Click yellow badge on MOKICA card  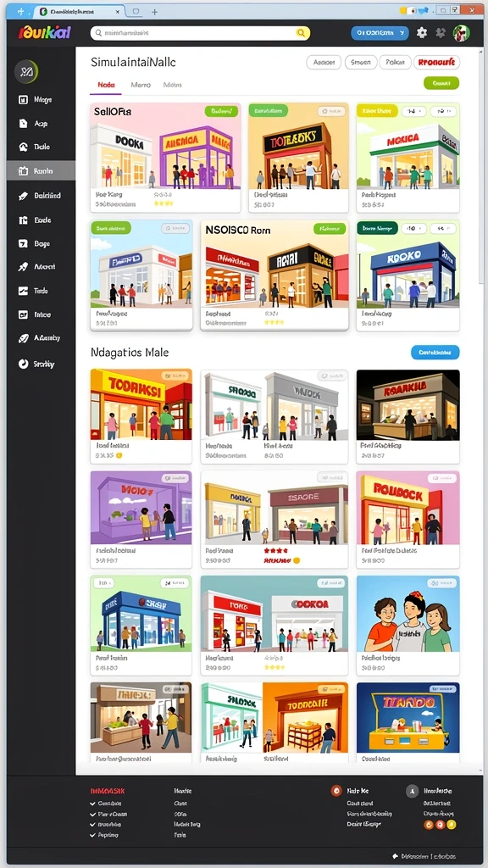pyautogui.click(x=377, y=111)
